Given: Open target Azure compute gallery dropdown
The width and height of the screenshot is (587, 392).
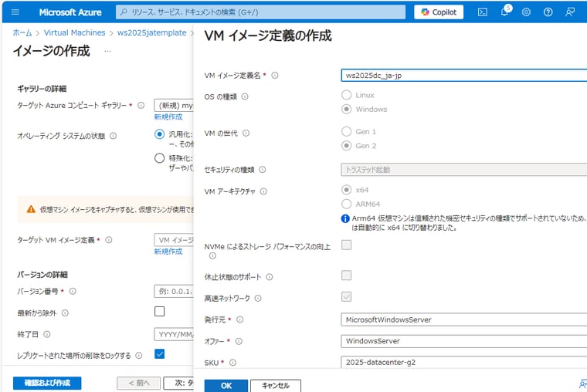Looking at the screenshot, I should (x=174, y=106).
